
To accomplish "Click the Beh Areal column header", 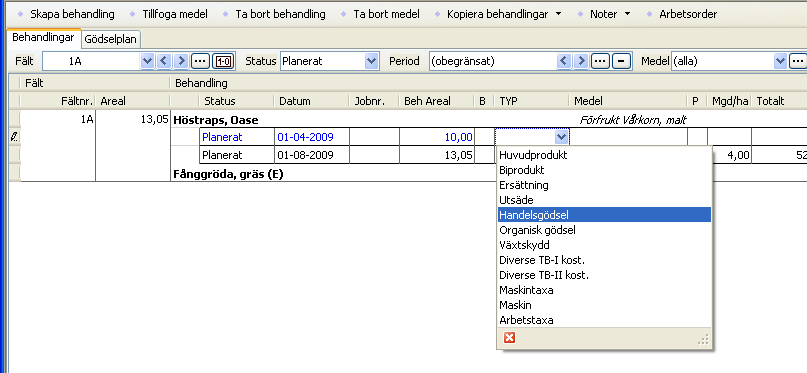I will pos(436,101).
